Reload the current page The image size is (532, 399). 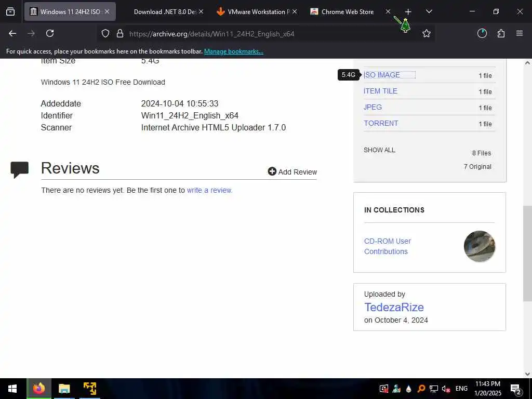(x=50, y=33)
